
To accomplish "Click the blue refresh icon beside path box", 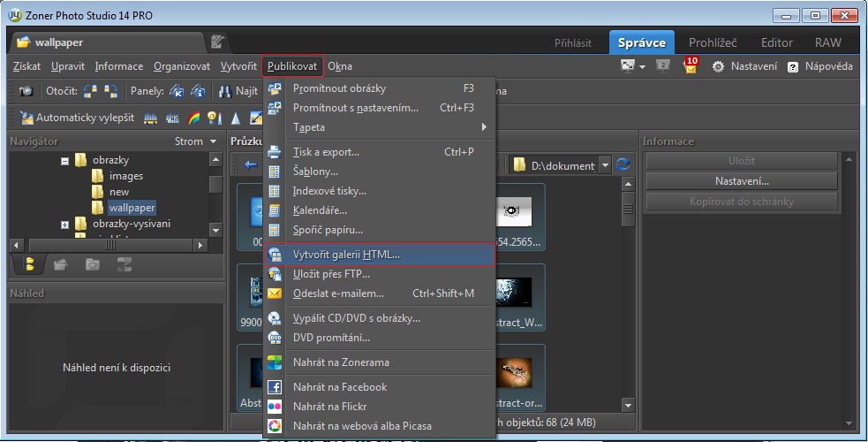I will (x=623, y=164).
